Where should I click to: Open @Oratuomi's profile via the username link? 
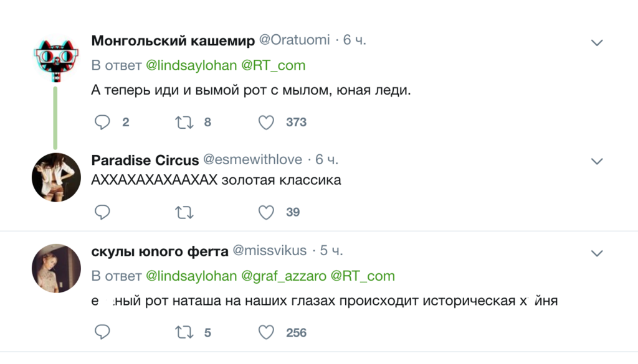click(x=296, y=40)
